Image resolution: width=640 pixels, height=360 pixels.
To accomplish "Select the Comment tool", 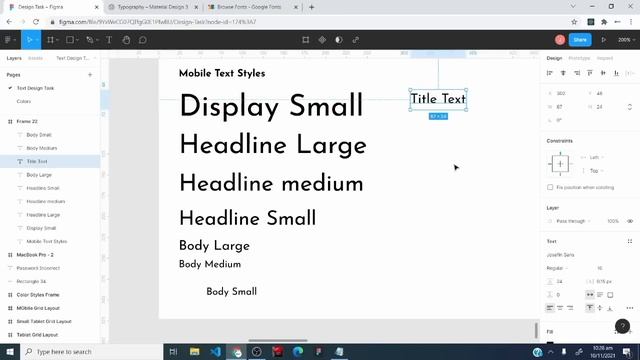I will [142, 40].
